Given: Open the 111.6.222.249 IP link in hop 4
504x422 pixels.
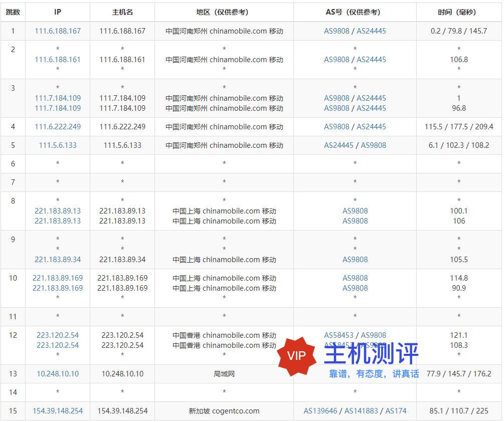Looking at the screenshot, I should point(58,126).
